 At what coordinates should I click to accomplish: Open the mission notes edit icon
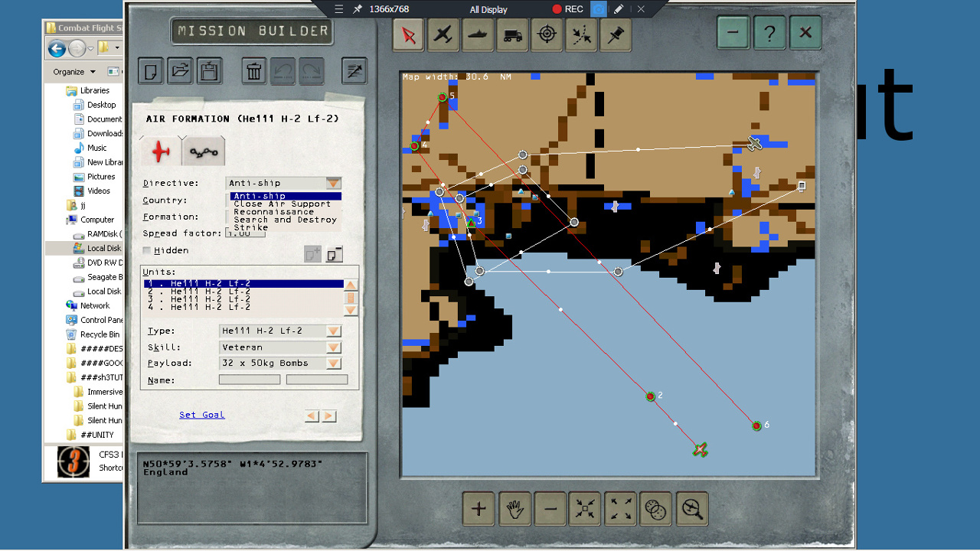(x=354, y=71)
